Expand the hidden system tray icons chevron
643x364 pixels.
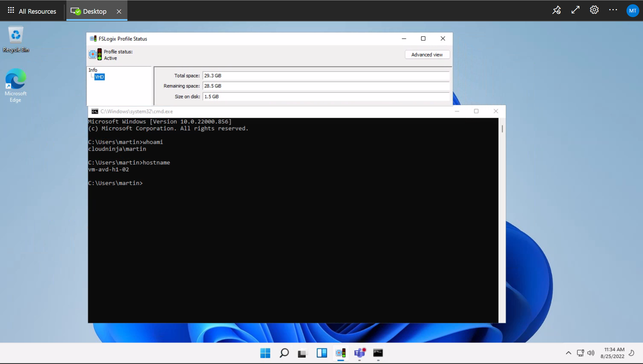pyautogui.click(x=568, y=353)
